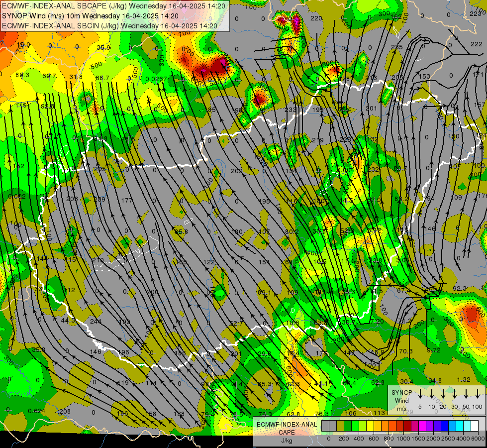Click the map value 235
Screen dimensions: 487x448
[x=396, y=47]
